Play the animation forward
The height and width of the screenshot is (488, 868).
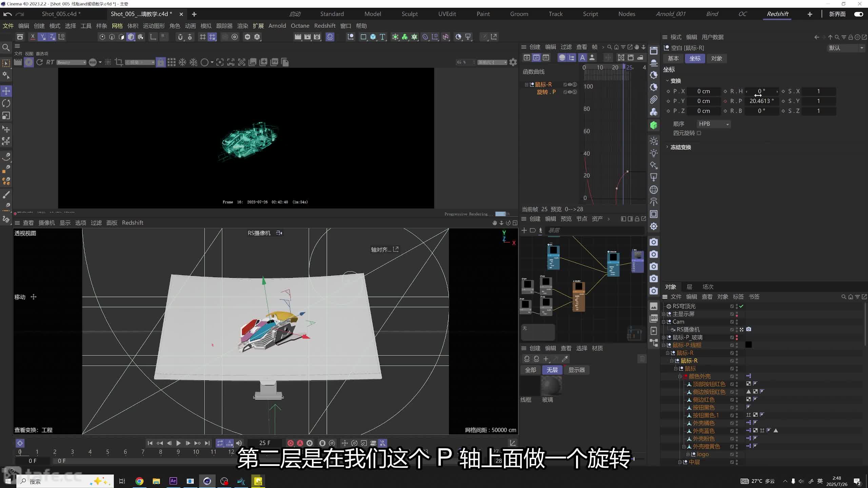[x=178, y=443]
